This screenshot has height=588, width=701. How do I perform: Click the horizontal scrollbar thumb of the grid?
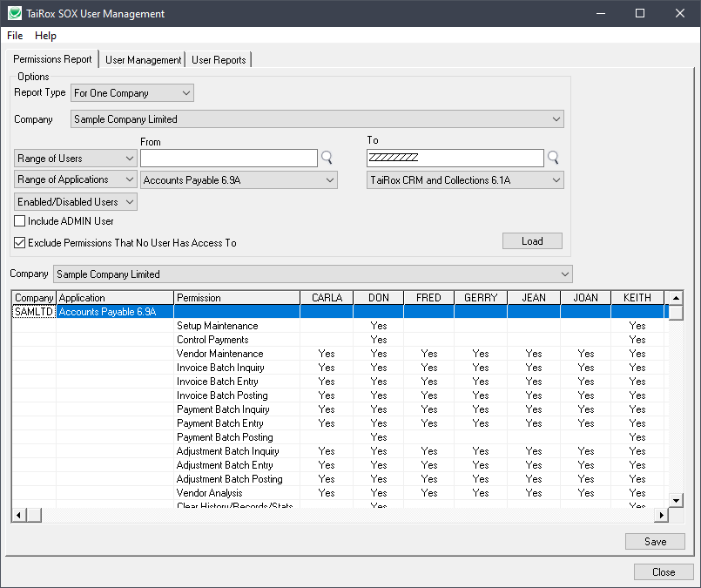click(34, 515)
